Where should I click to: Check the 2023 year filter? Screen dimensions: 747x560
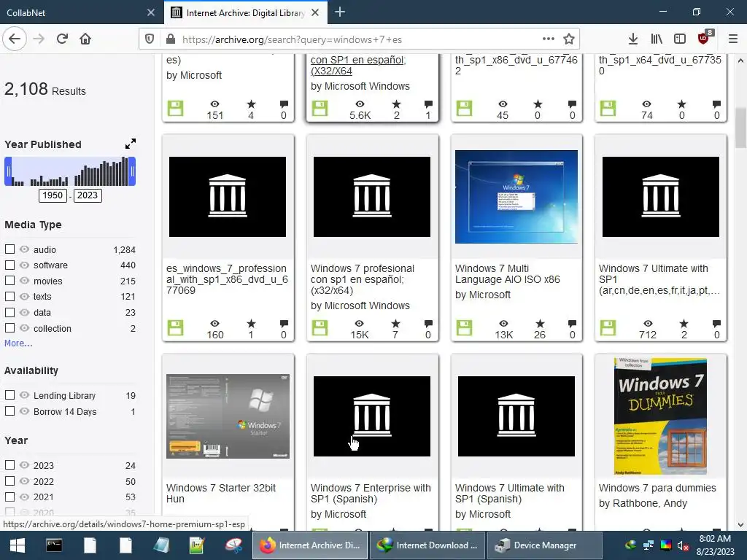click(9, 464)
